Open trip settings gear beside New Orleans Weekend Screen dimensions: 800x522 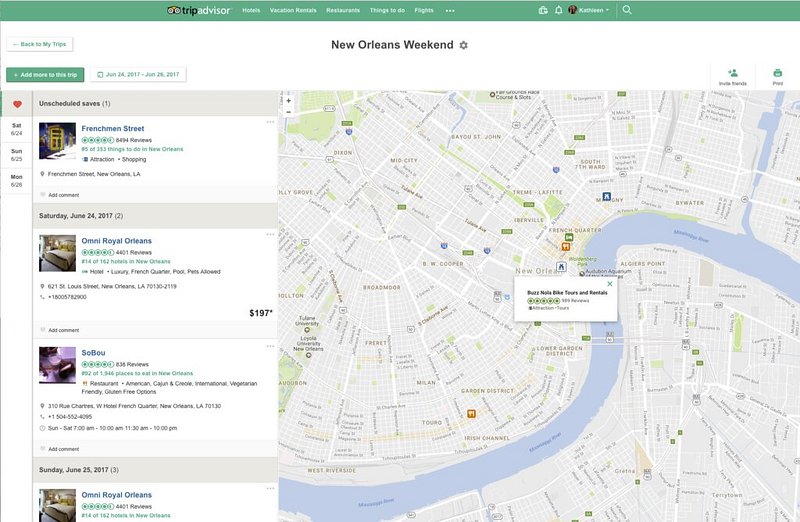[x=463, y=45]
